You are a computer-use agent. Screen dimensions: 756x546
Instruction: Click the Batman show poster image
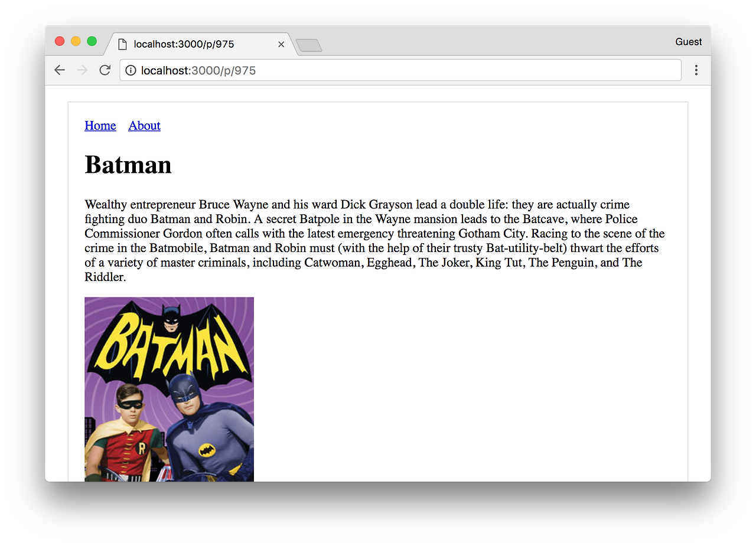tap(169, 390)
